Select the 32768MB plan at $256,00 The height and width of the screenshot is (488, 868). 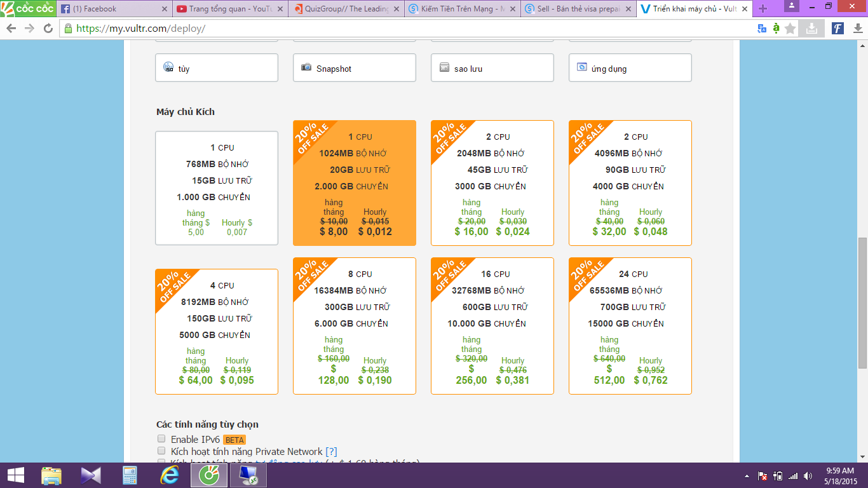pos(492,326)
